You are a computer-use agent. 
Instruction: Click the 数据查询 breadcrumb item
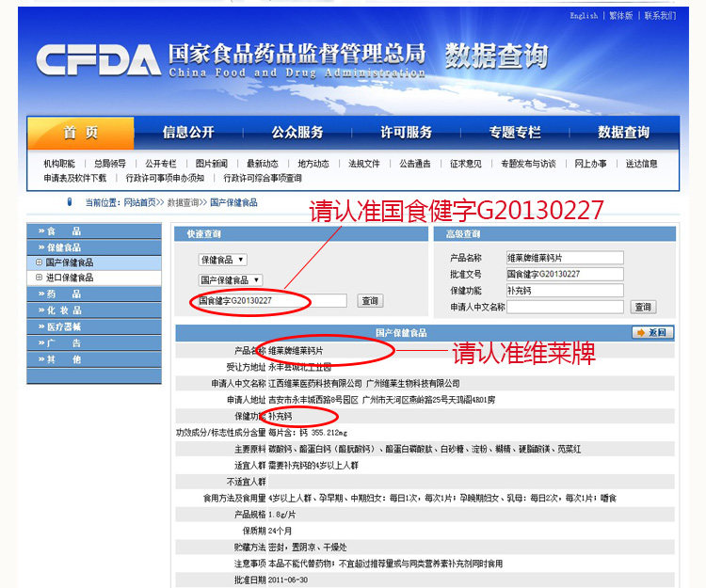[x=183, y=203]
